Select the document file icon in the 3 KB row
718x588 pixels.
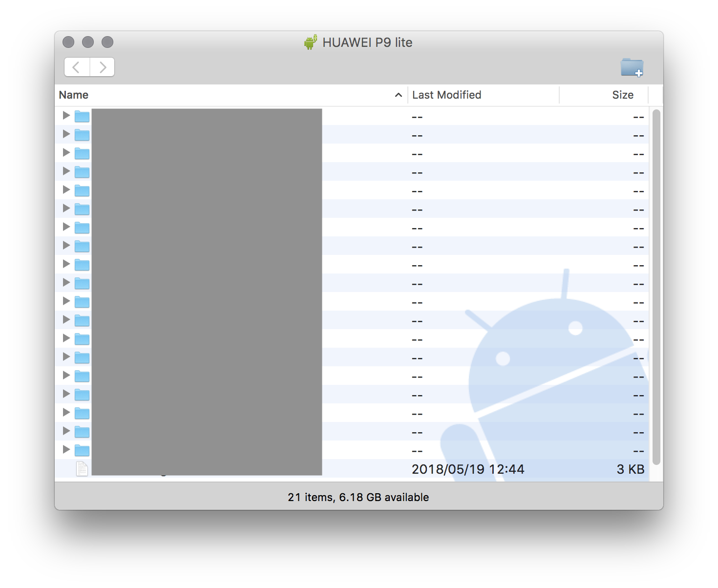point(82,469)
